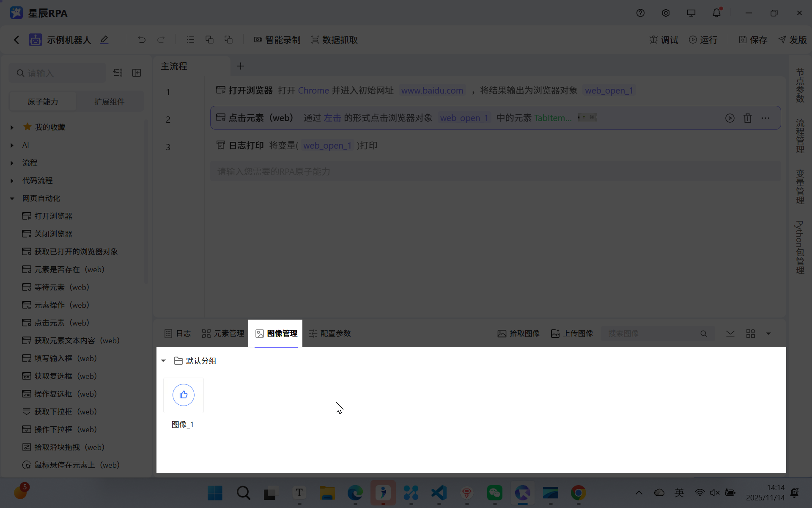
Task: Click the 运行 run button icon
Action: (x=693, y=39)
